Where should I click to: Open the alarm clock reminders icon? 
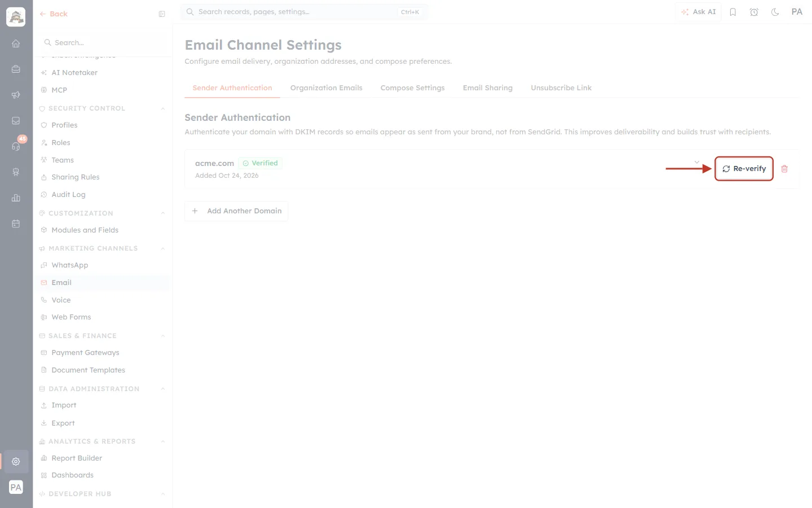(x=754, y=12)
